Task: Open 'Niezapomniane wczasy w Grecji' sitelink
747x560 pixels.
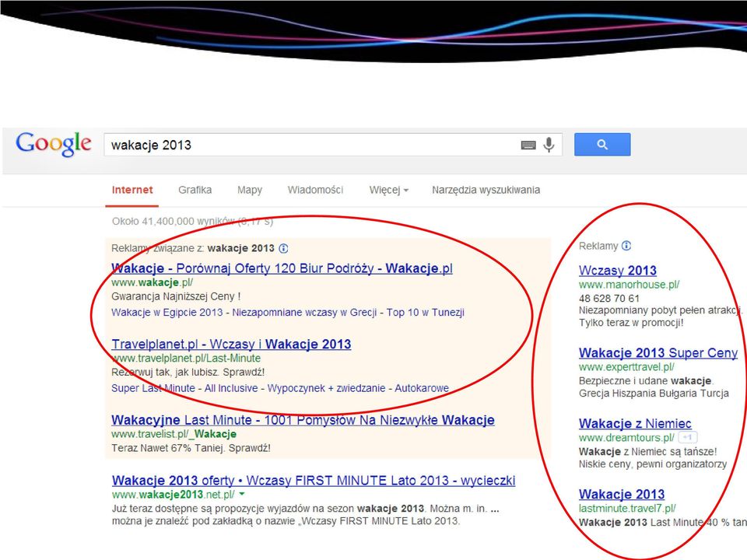Action: [304, 313]
